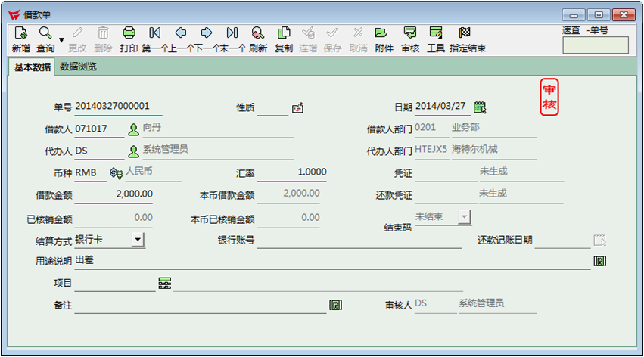Click the 复制 (Copy) toolbar icon
Image resolution: width=644 pixels, height=357 pixels.
(284, 33)
